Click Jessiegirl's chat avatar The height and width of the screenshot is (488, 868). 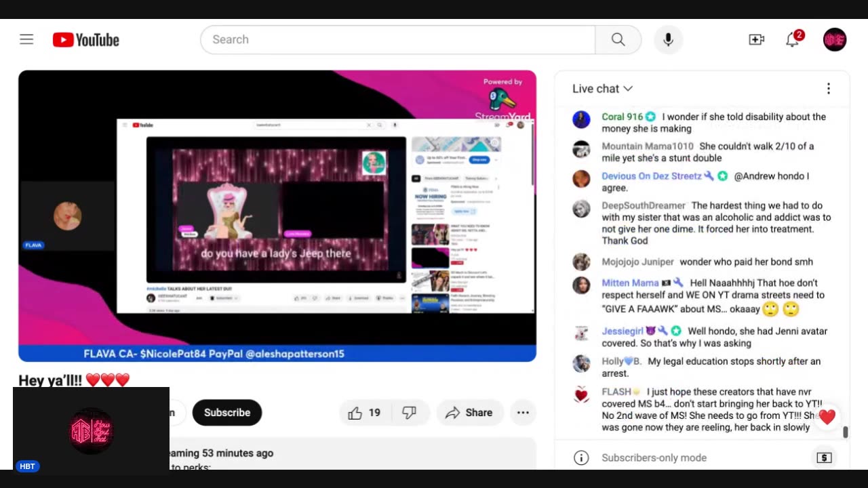pyautogui.click(x=581, y=333)
